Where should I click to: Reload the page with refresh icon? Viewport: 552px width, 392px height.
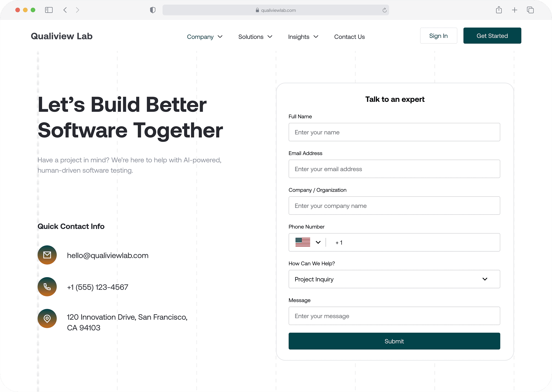[384, 10]
